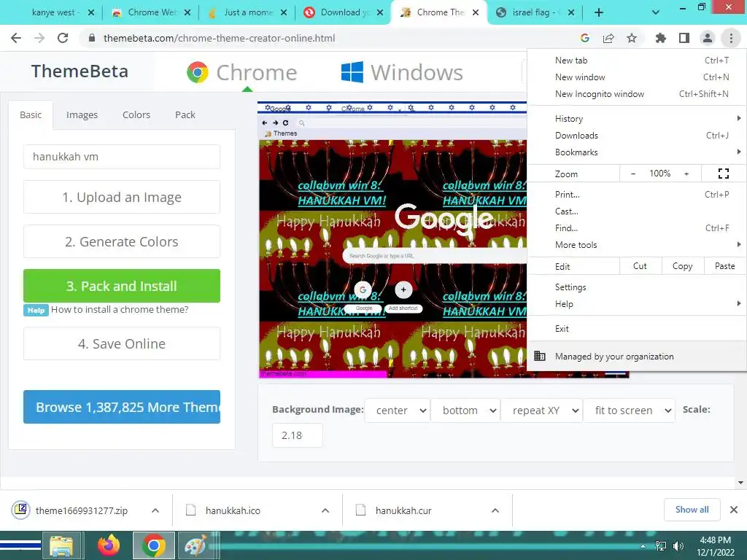
Task: Click the hanukkah.ico file icon
Action: click(x=190, y=510)
